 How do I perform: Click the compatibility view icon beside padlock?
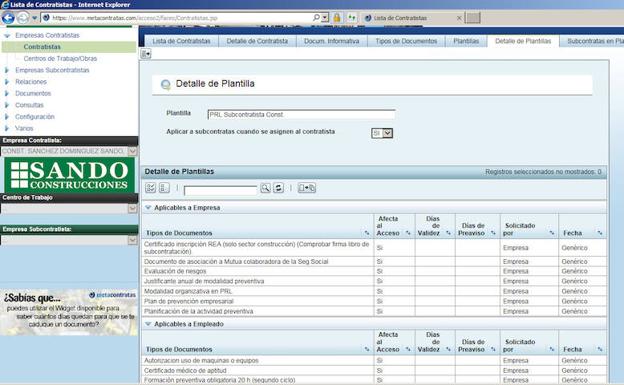click(x=352, y=18)
